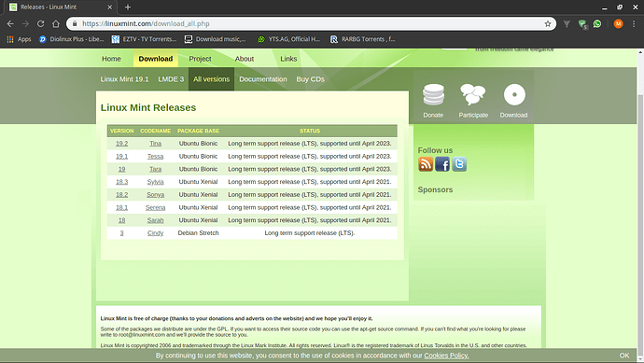Viewport: 644px width, 363px height.
Task: Open the Tessa codename link
Action: (x=155, y=156)
